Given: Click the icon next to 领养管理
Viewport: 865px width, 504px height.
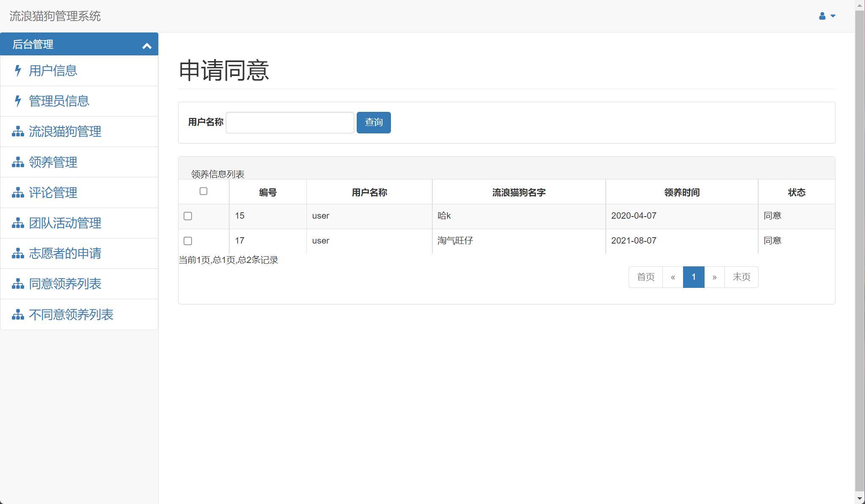Looking at the screenshot, I should pos(17,162).
